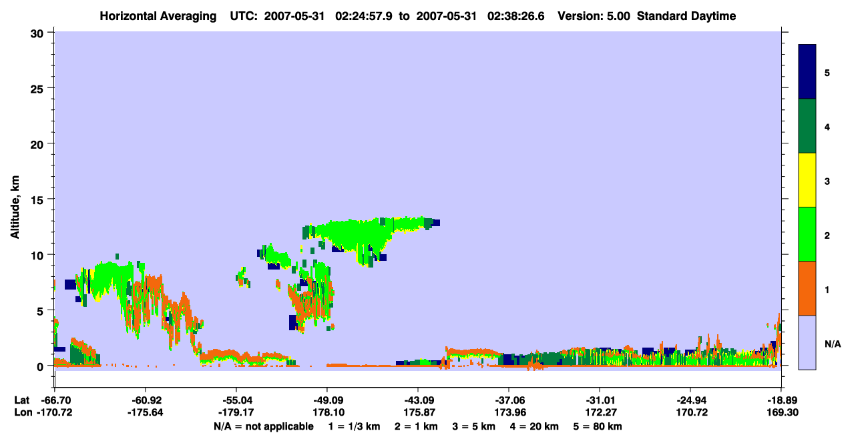Click the dark green level 4 color swatch
Screen dimensions: 868x445
coord(807,126)
